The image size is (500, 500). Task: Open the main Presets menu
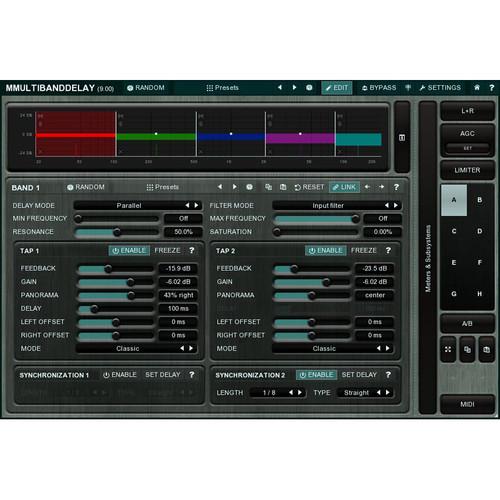[x=222, y=88]
